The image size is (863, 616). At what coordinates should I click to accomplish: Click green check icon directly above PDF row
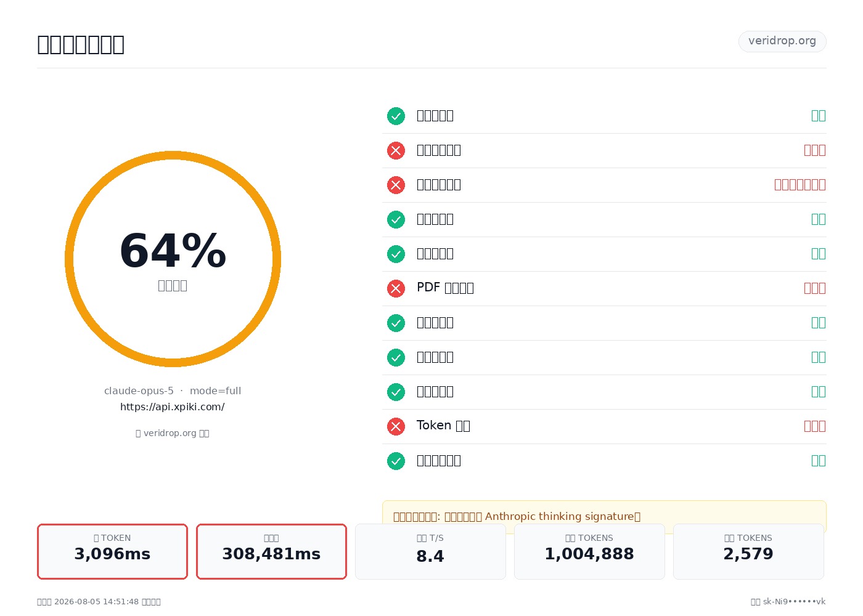(396, 254)
